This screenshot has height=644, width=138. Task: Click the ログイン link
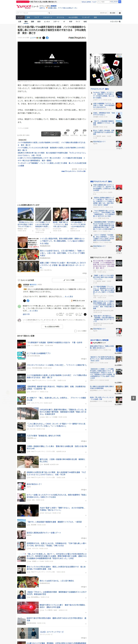[42, 8]
